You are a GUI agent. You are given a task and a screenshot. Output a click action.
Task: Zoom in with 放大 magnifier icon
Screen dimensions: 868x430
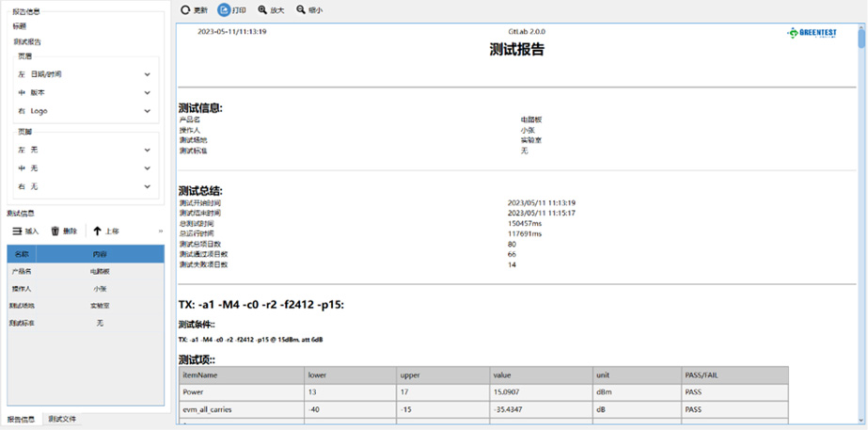[x=262, y=10]
